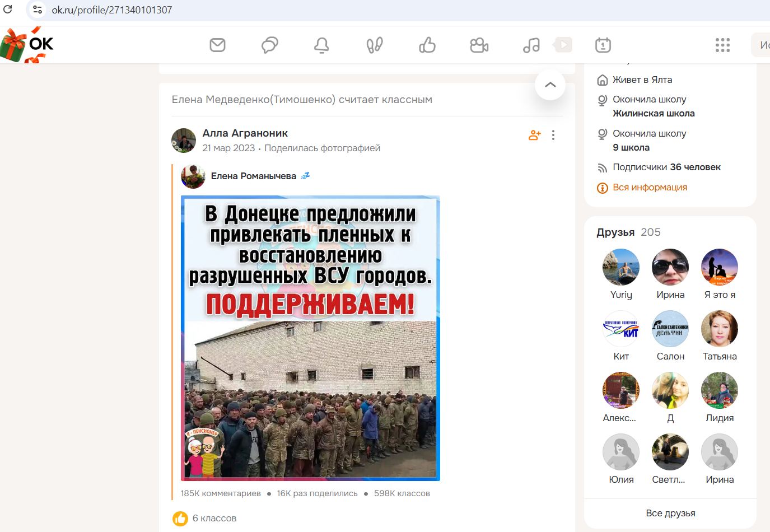
Task: Open Вся информация link
Action: 650,188
